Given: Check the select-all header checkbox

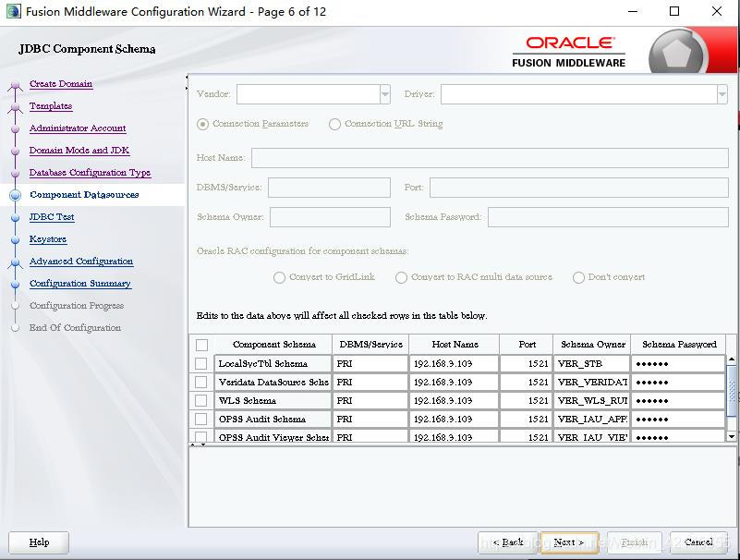Looking at the screenshot, I should coord(201,345).
